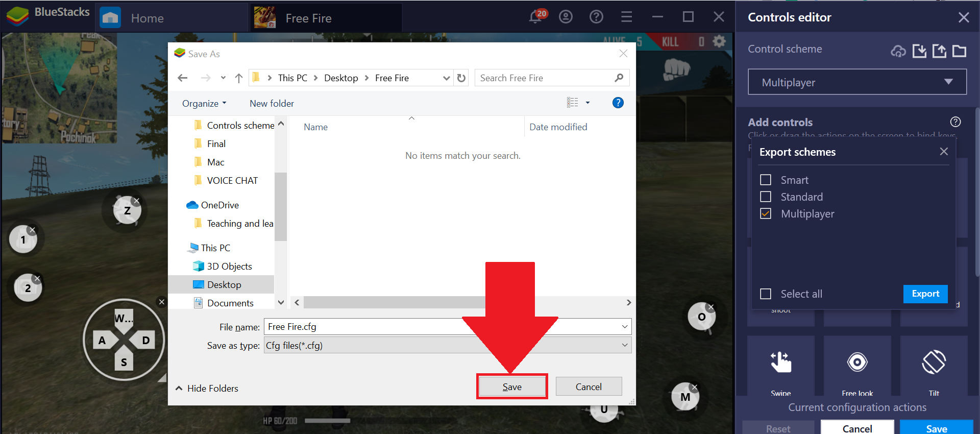This screenshot has width=980, height=434.
Task: Click the key 2 control on game
Action: [28, 287]
